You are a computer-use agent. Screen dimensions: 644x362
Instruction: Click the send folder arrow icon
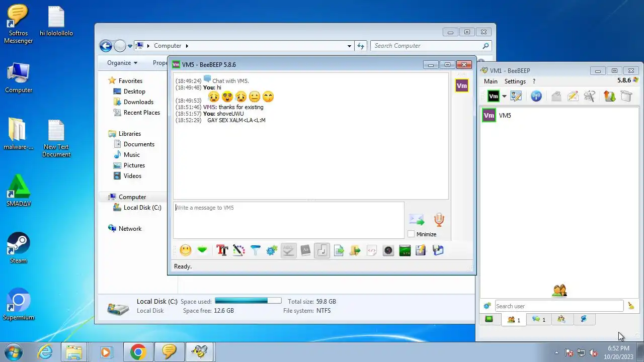click(355, 250)
